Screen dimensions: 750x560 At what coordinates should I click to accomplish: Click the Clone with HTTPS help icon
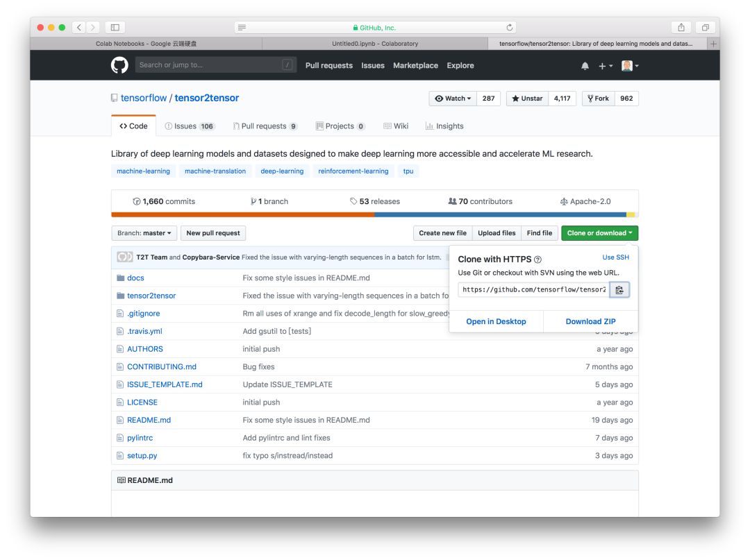537,260
